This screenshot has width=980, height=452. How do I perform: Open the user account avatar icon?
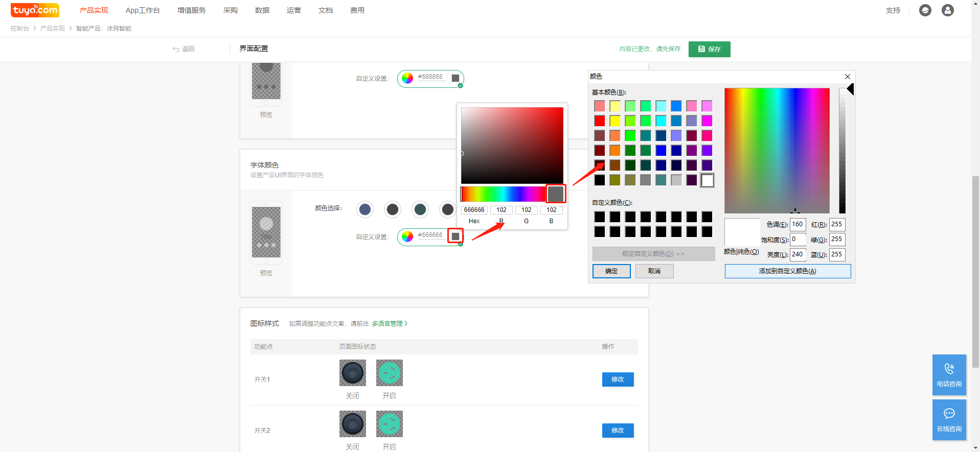[947, 10]
